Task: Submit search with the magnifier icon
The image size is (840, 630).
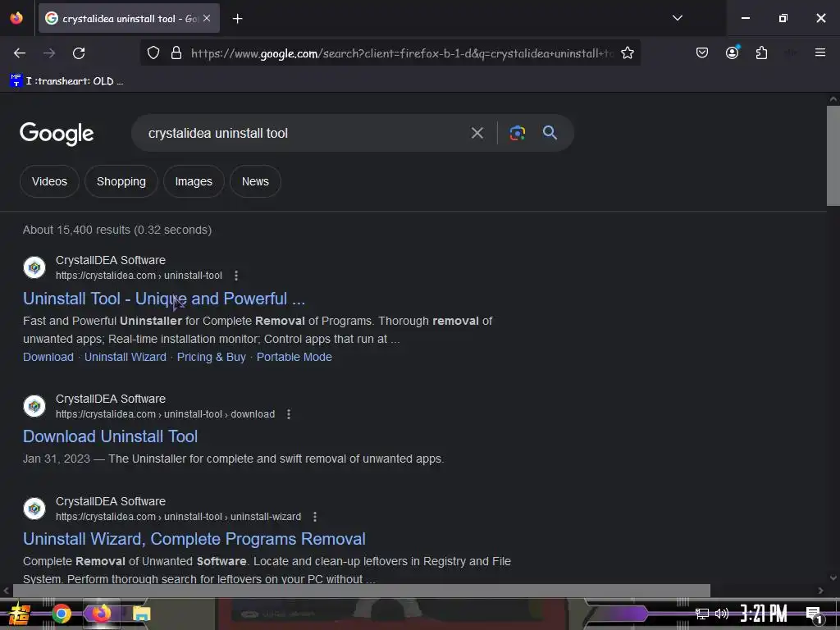Action: 550,133
